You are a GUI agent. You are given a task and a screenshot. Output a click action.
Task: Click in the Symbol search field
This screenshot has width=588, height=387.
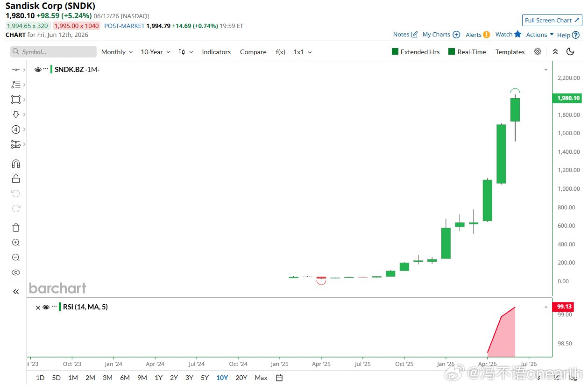53,52
